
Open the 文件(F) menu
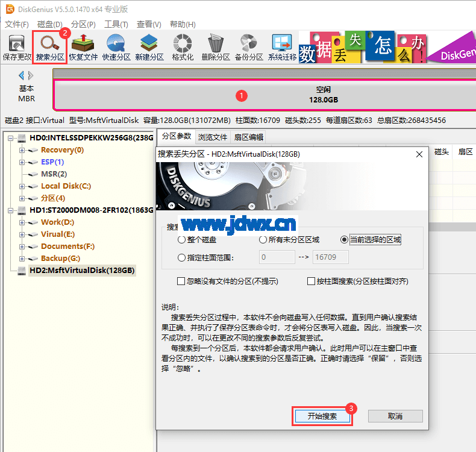[17, 24]
